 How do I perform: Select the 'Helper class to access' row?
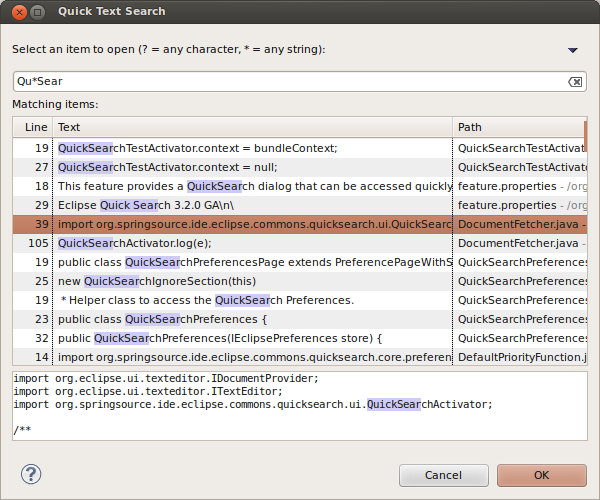(x=300, y=300)
